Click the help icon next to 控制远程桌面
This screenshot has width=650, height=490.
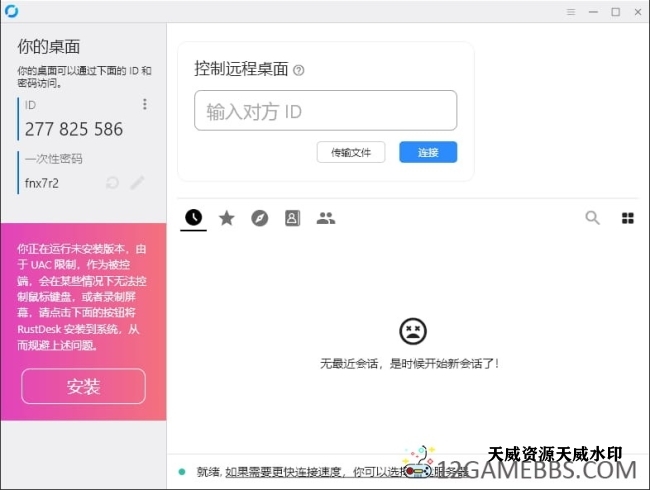299,70
